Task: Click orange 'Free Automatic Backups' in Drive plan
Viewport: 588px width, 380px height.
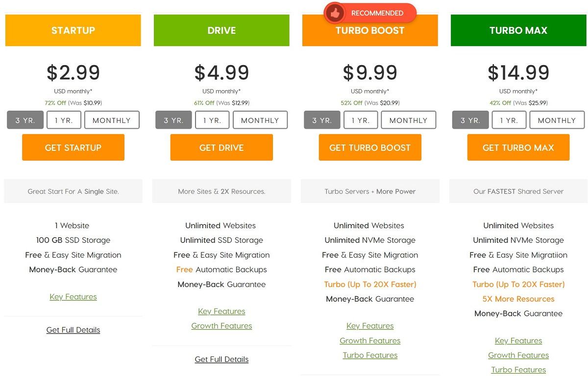Action: (221, 270)
